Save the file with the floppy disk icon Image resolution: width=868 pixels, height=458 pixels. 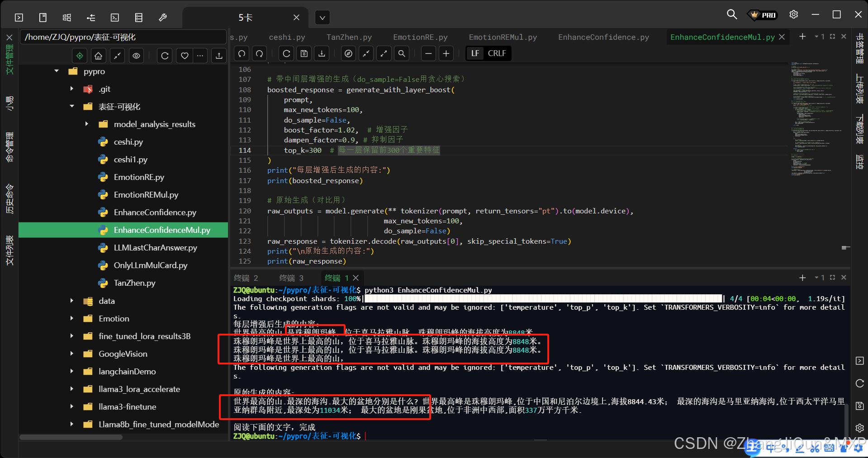304,53
